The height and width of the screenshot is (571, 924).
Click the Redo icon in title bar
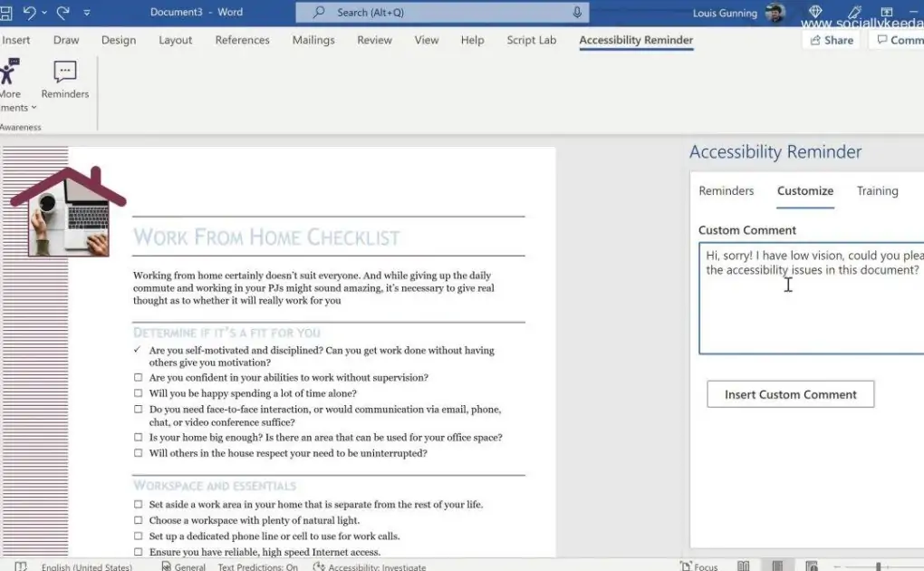click(63, 12)
